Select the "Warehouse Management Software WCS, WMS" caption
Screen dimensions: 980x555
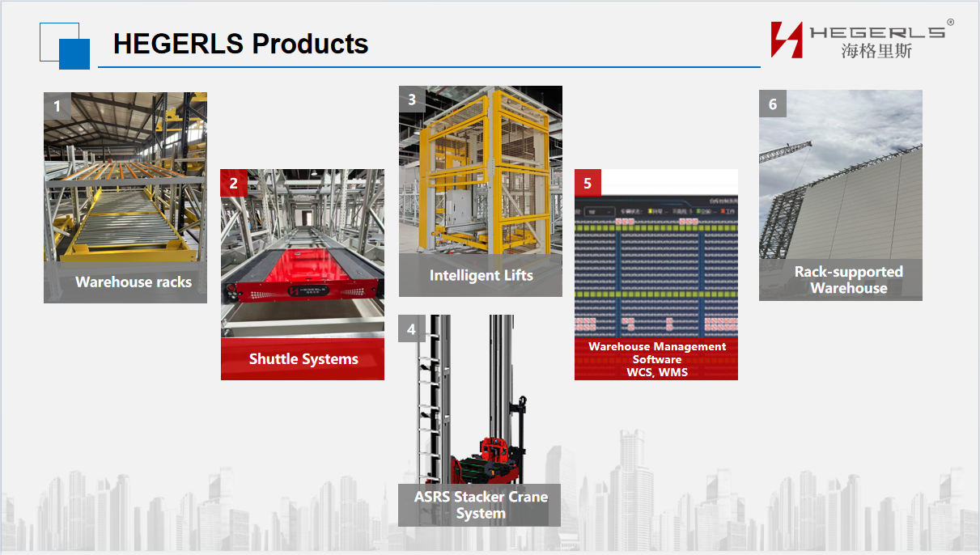pyautogui.click(x=656, y=359)
